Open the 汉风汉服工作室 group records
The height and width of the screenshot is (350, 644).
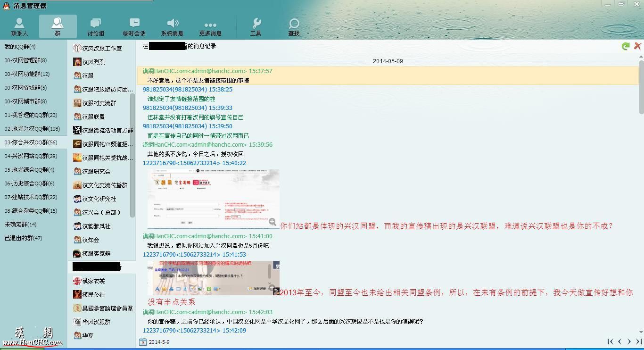[x=102, y=48]
